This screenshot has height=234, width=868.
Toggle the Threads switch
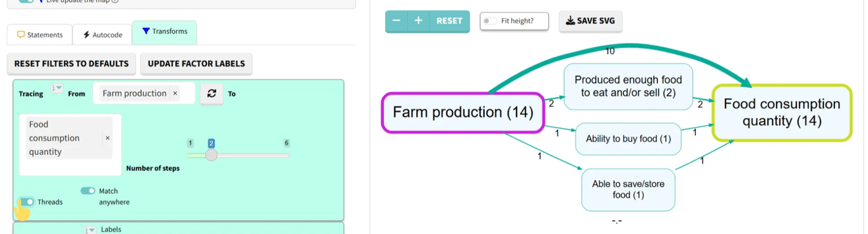click(x=27, y=202)
